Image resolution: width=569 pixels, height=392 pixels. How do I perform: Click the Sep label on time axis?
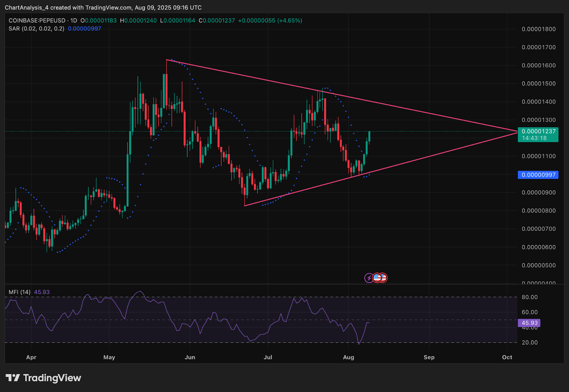[429, 357]
